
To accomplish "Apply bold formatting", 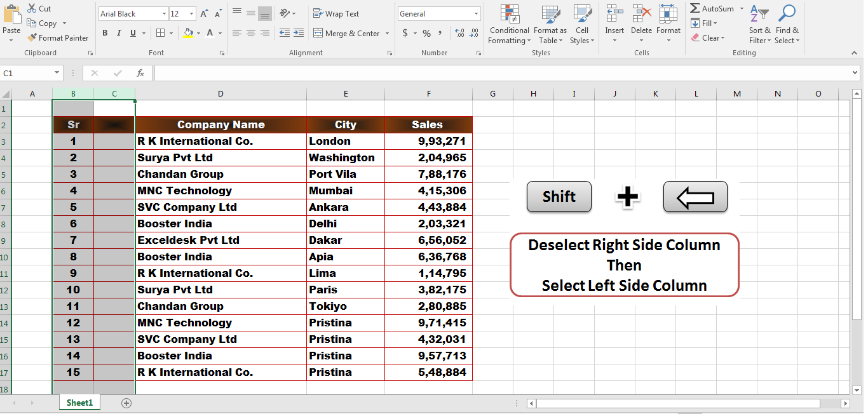I will pos(105,33).
